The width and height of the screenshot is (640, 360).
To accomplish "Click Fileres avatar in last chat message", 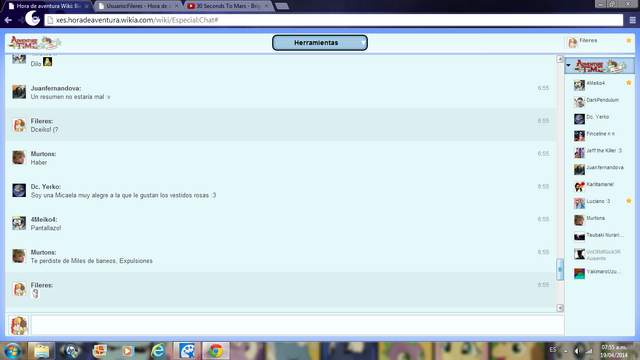I will coord(19,289).
